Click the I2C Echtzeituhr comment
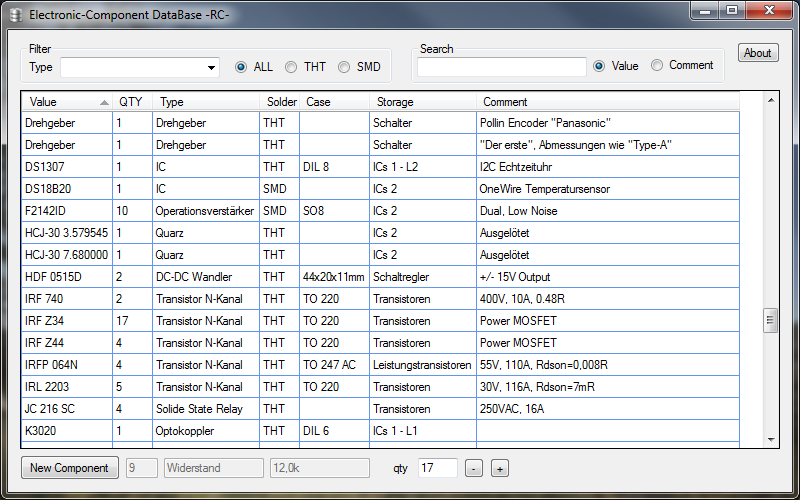The height and width of the screenshot is (500, 800). coord(608,167)
